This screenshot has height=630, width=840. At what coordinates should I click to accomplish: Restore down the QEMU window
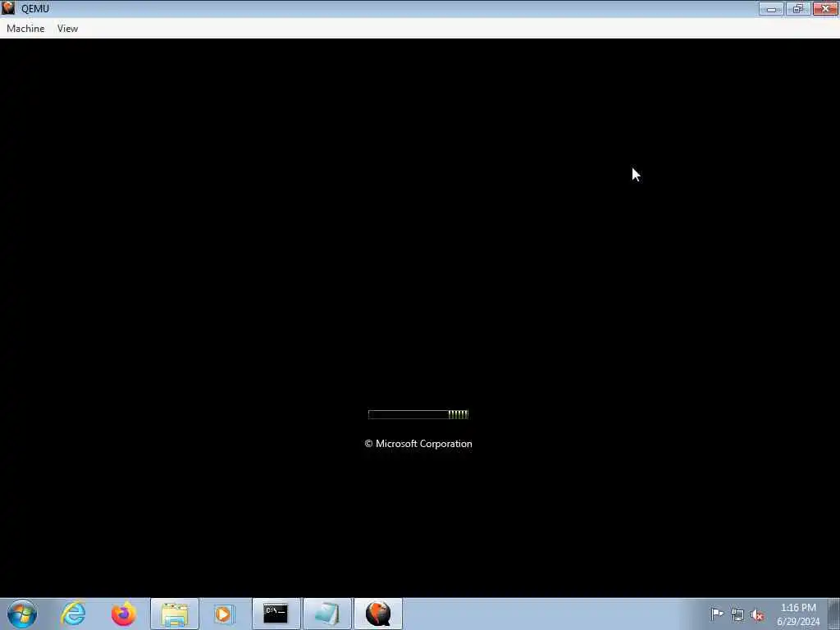797,8
